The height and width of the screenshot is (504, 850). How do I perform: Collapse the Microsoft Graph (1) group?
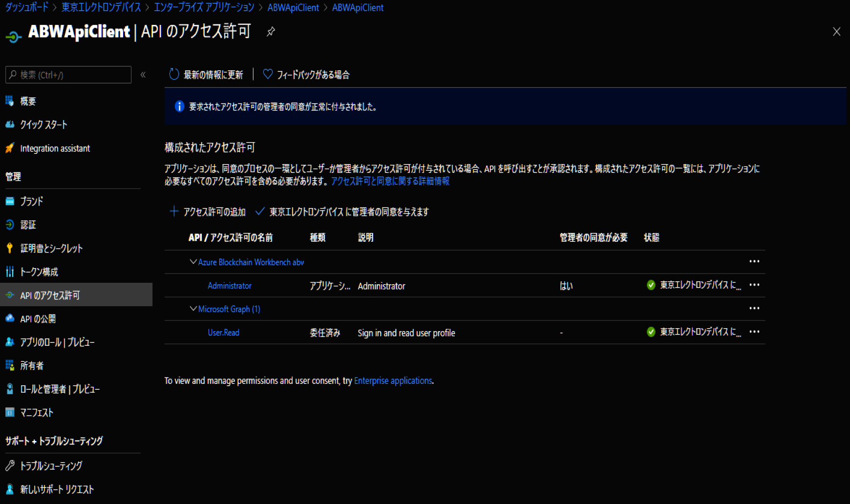point(193,309)
